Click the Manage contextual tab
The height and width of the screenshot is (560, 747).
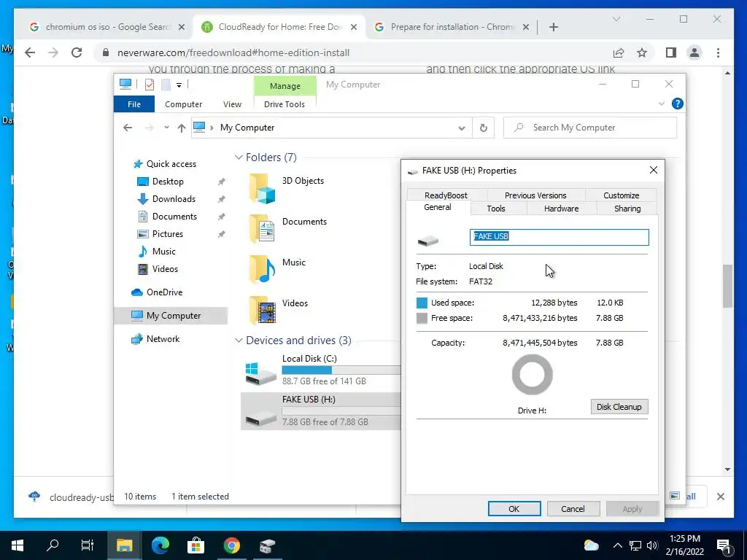[285, 86]
